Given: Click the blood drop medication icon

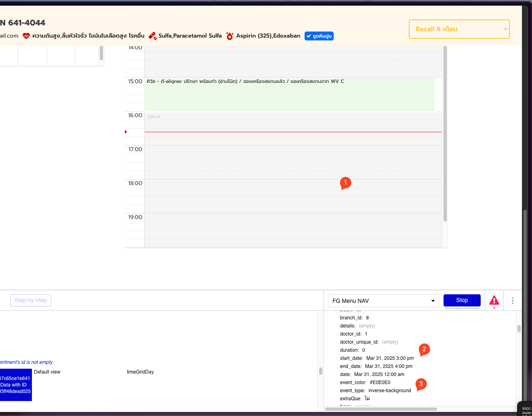Looking at the screenshot, I should tap(230, 36).
